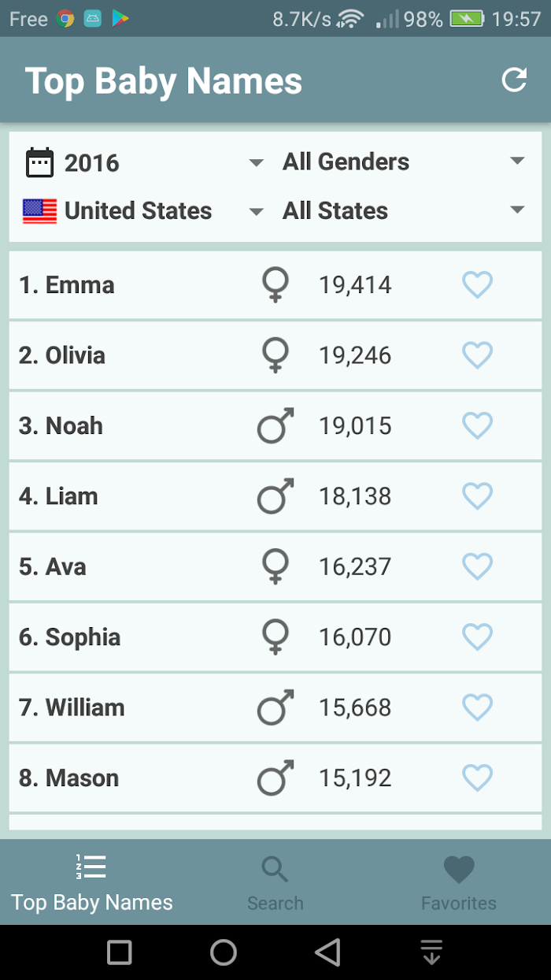Tap the Android back triangle button
551x980 pixels.
[x=327, y=952]
